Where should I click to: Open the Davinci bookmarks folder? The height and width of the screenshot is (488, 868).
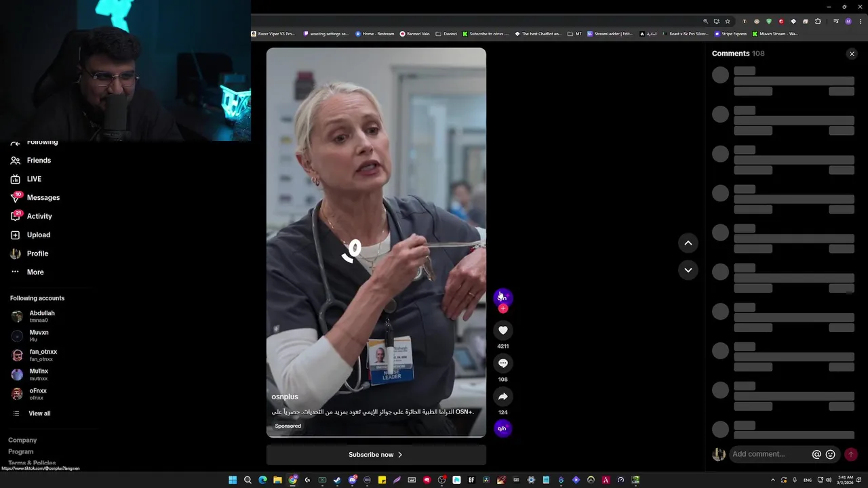pos(446,34)
